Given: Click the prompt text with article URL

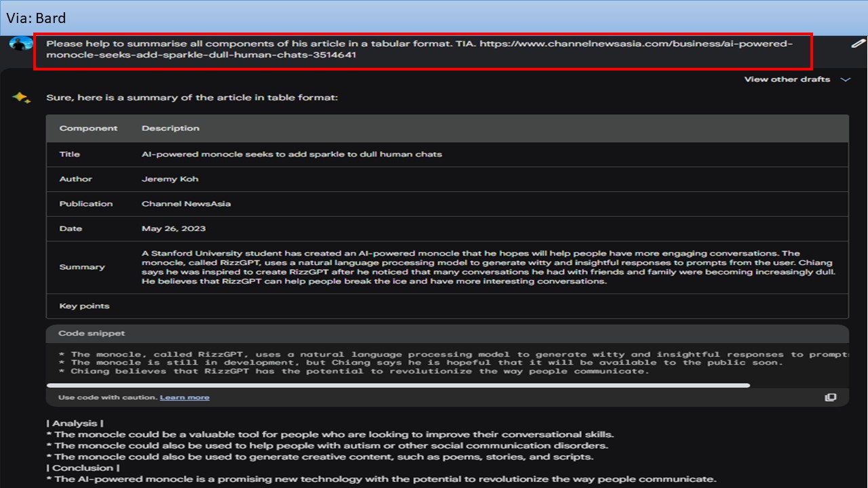Looking at the screenshot, I should [419, 49].
